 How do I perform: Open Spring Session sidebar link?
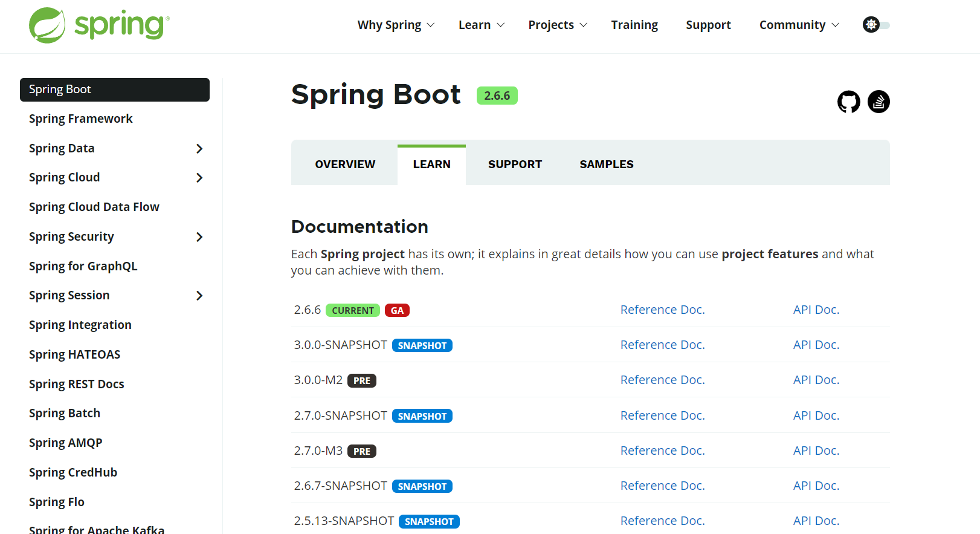(69, 296)
